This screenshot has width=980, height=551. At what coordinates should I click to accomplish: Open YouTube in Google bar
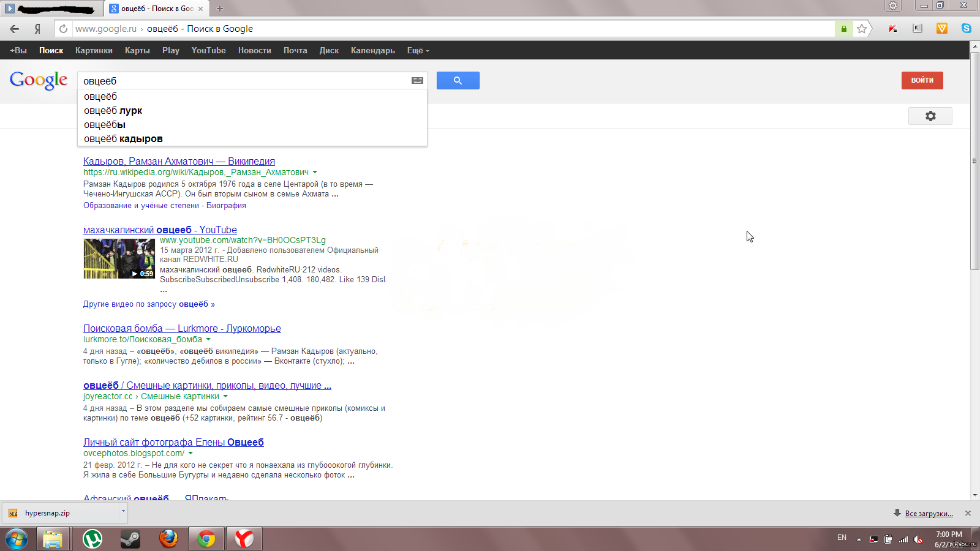click(208, 51)
